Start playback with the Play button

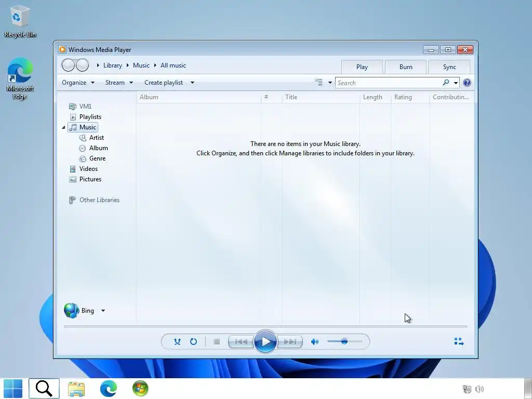(x=265, y=342)
